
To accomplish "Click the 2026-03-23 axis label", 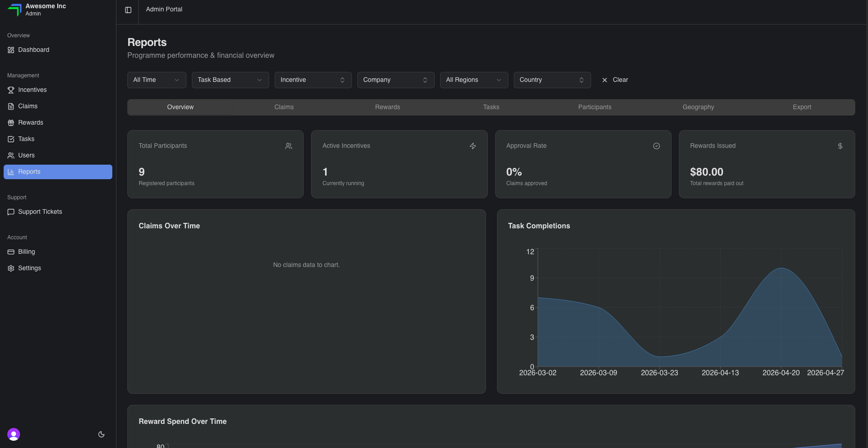I will (659, 373).
